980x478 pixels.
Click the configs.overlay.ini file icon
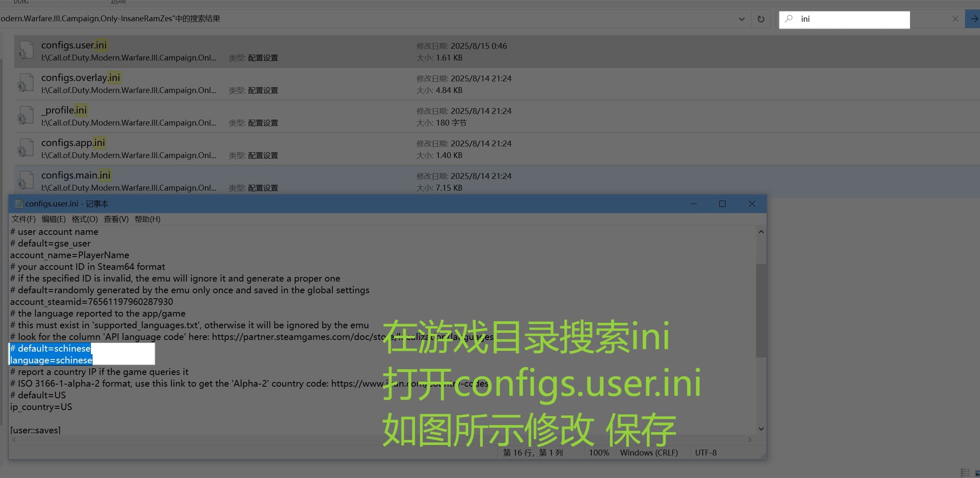click(x=25, y=83)
